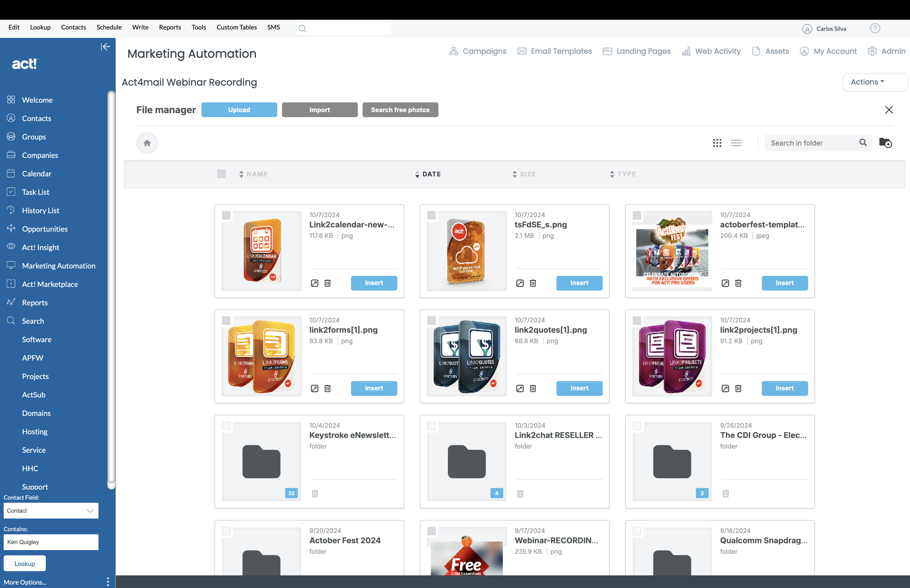910x588 pixels.
Task: Click Search free photos button
Action: pos(400,110)
